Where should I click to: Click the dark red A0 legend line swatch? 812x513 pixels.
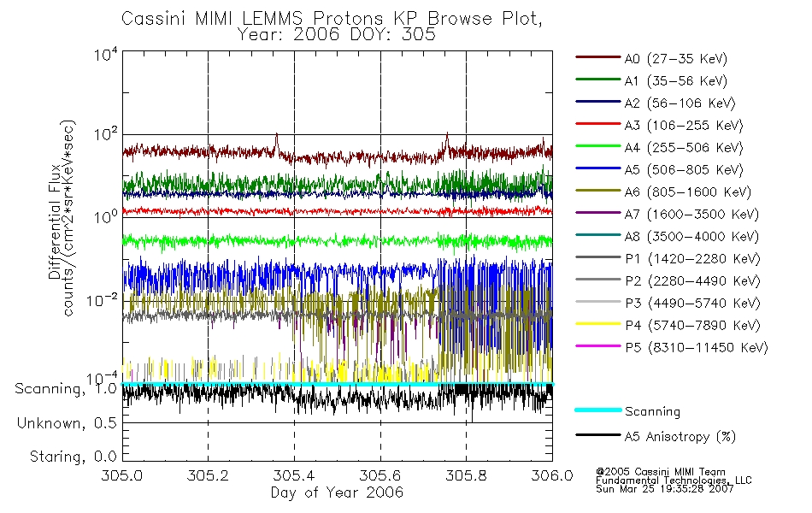(x=598, y=57)
